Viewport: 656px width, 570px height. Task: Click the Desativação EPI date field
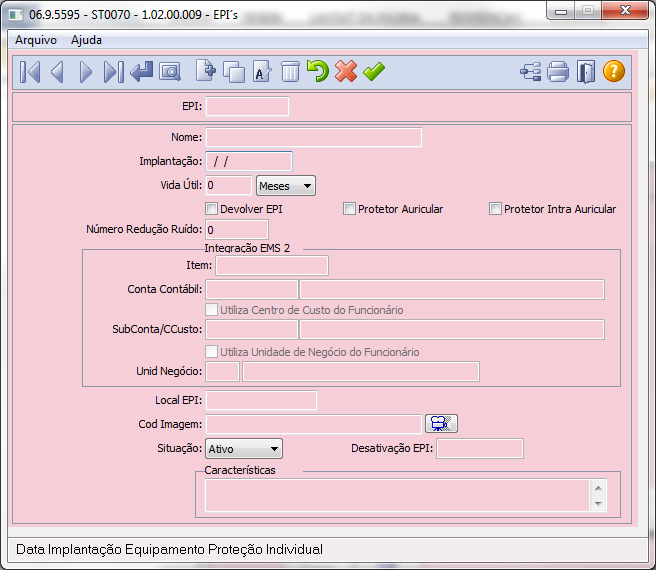click(480, 449)
